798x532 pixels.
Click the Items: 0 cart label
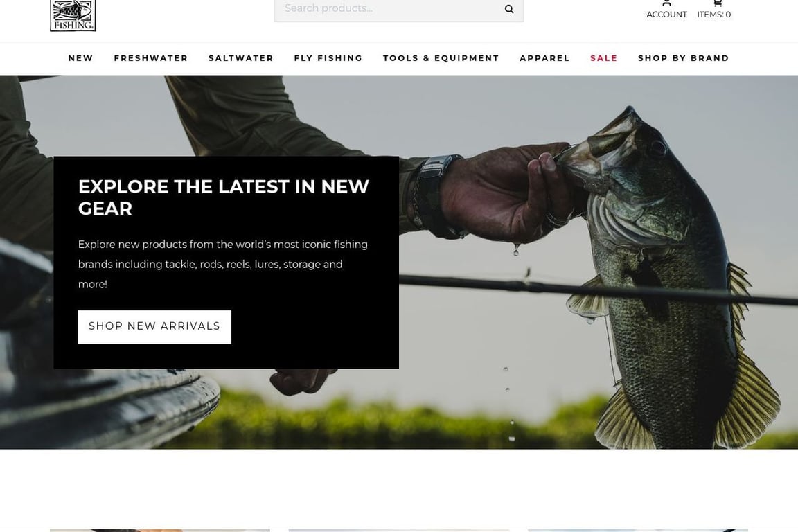point(714,15)
